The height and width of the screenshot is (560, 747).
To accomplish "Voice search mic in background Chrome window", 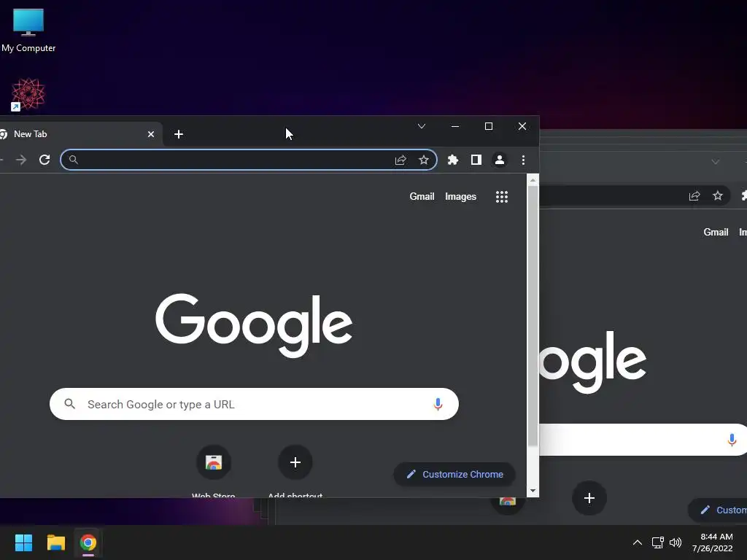I will coord(732,440).
